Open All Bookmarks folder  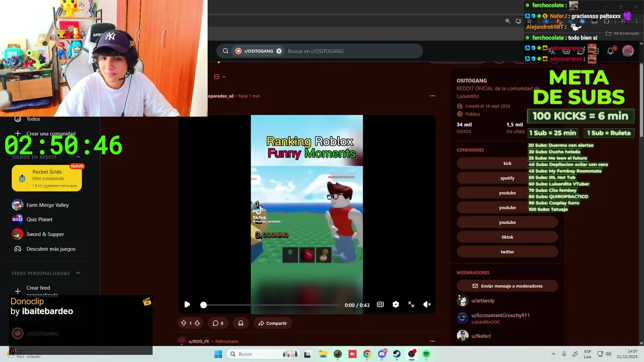(622, 34)
